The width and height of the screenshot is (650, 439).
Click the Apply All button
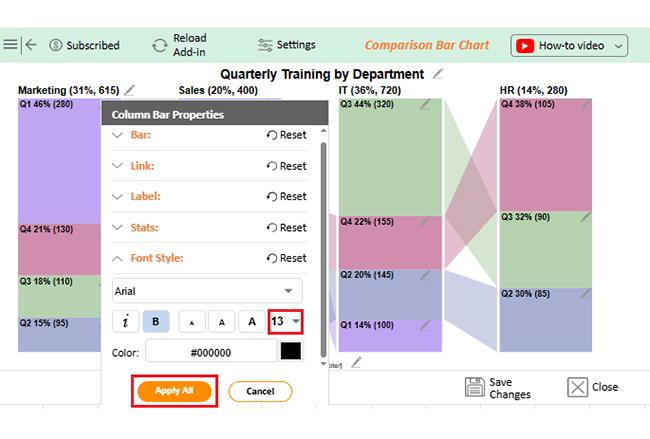174,391
